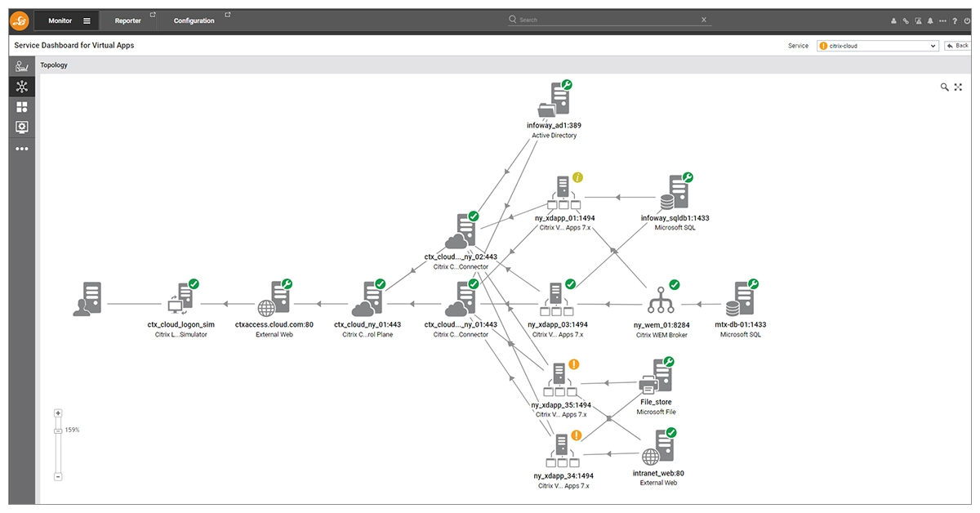Image resolution: width=980 pixels, height=513 pixels.
Task: Select the ctxaccess.cloud.com:80 External Web node
Action: [x=274, y=299]
